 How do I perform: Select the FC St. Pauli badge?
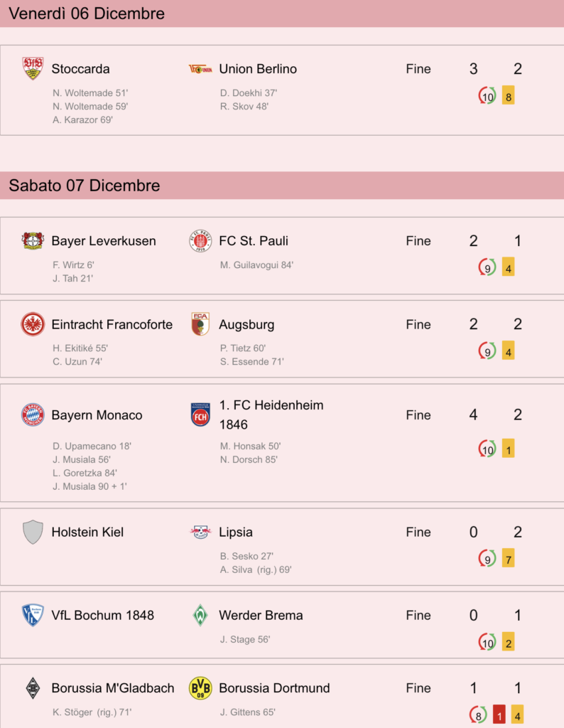[200, 240]
